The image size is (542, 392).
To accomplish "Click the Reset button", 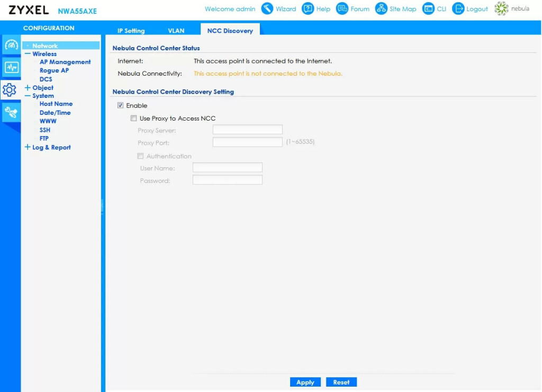I will point(341,382).
